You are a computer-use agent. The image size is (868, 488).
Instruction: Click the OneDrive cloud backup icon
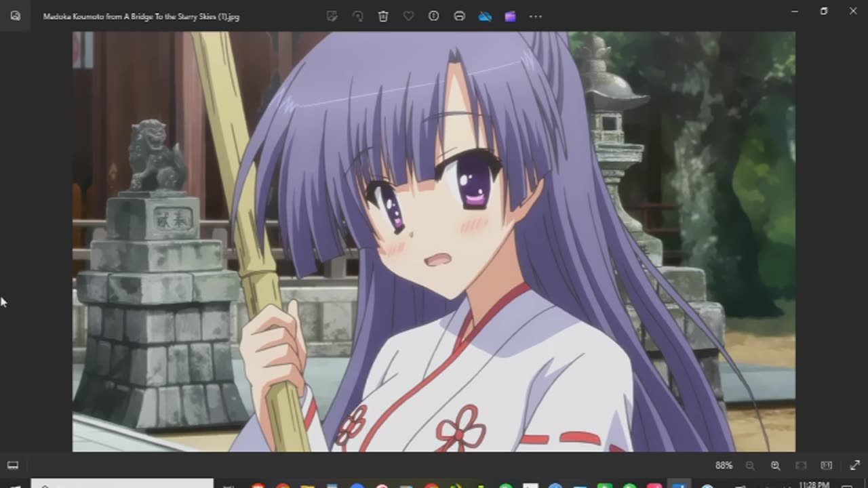tap(485, 16)
